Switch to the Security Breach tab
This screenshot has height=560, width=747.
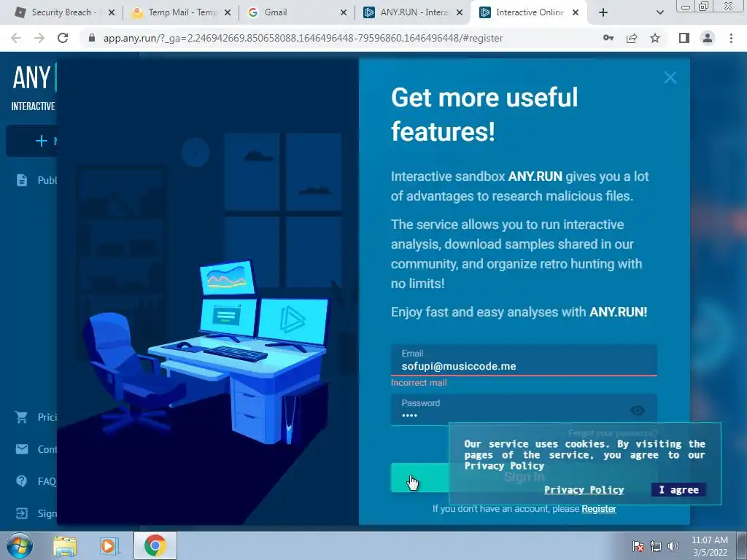(x=65, y=12)
